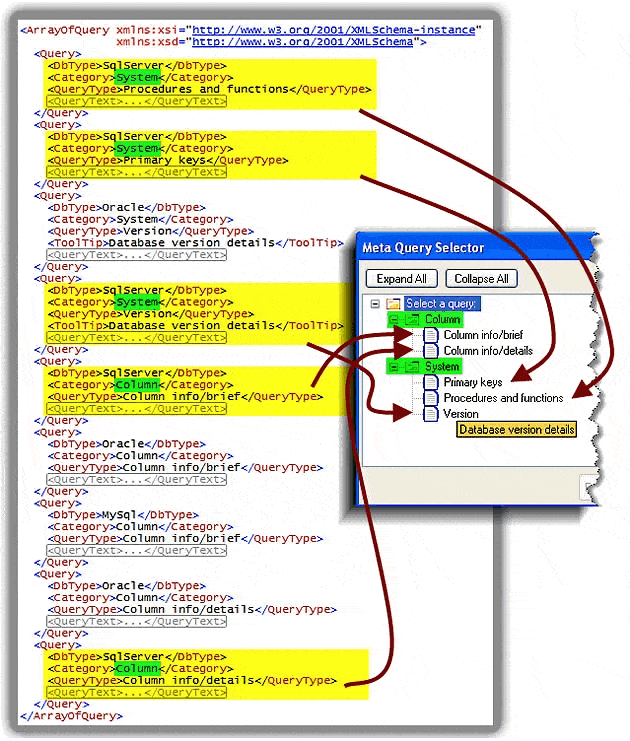Select the System category node

442,367
